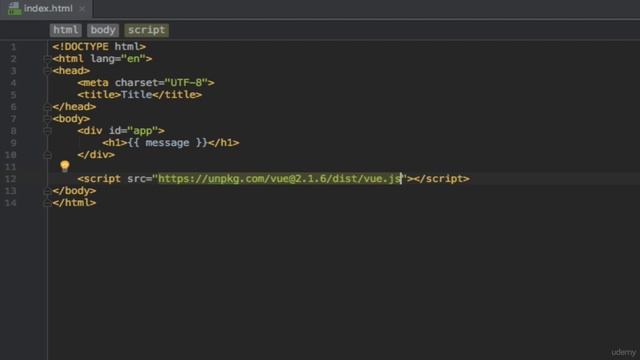Select the html breadcrumb
The height and width of the screenshot is (360, 640).
tap(65, 30)
